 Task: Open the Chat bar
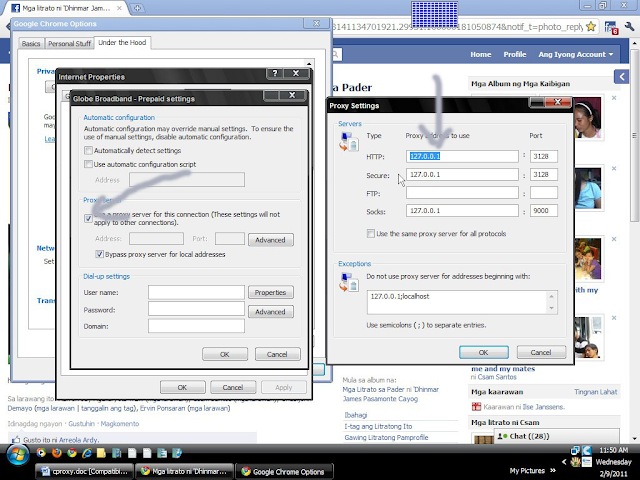tap(557, 436)
